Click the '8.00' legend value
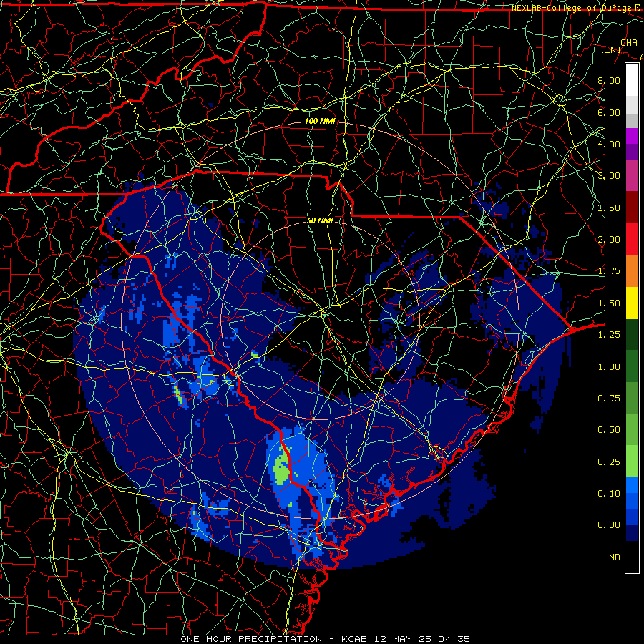 click(x=609, y=80)
